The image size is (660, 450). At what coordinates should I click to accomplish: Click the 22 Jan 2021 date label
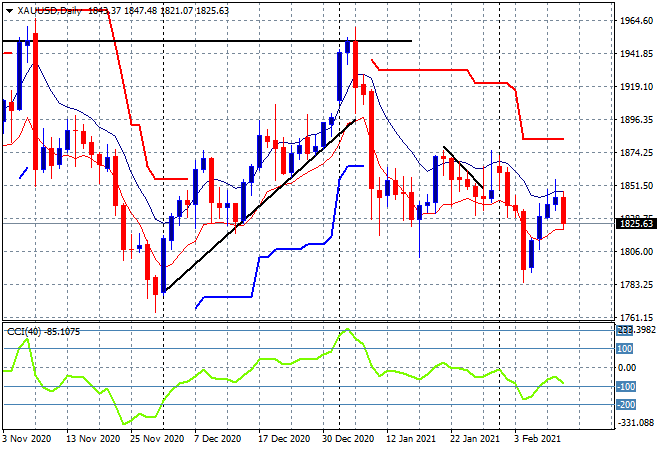[475, 439]
